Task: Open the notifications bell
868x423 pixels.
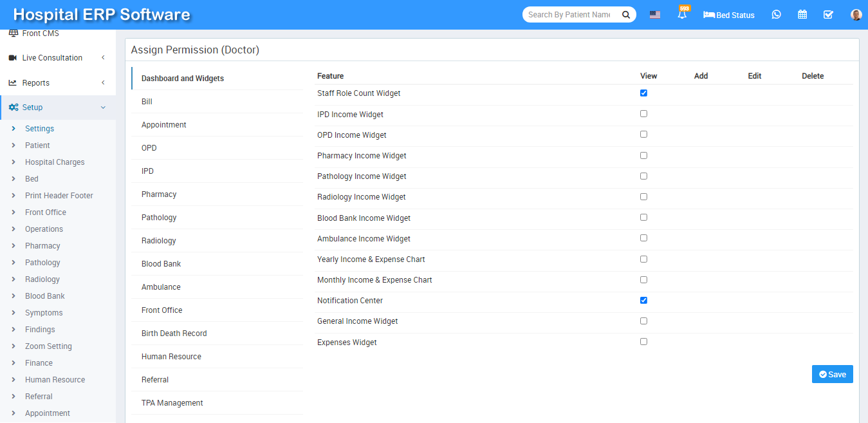Action: coord(682,15)
